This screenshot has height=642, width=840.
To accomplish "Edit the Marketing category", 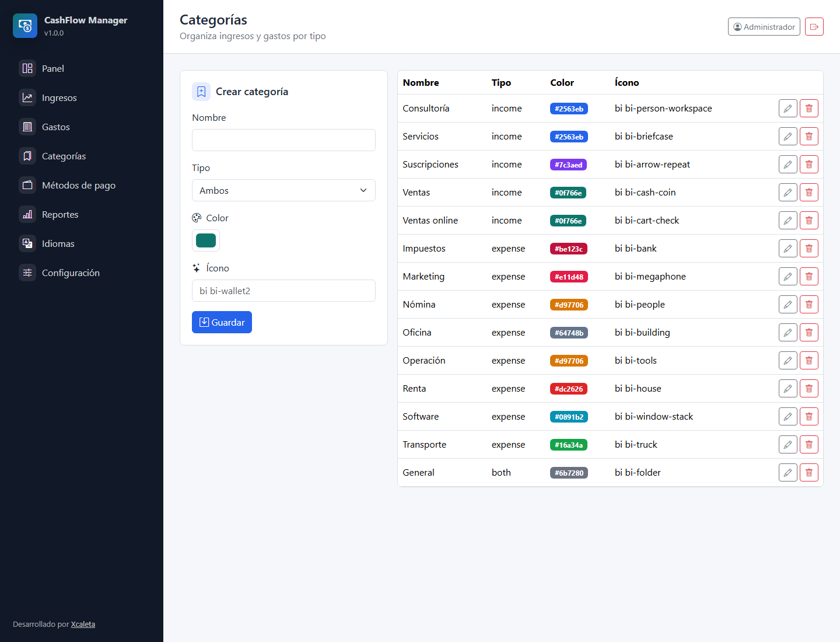I will tap(787, 277).
